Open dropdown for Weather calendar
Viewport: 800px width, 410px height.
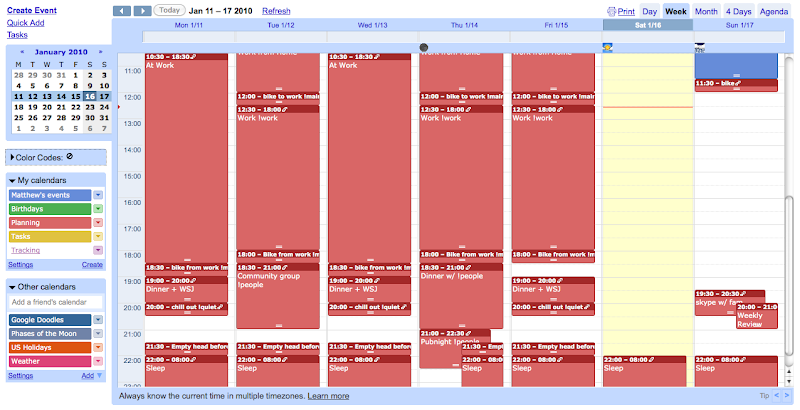click(98, 361)
